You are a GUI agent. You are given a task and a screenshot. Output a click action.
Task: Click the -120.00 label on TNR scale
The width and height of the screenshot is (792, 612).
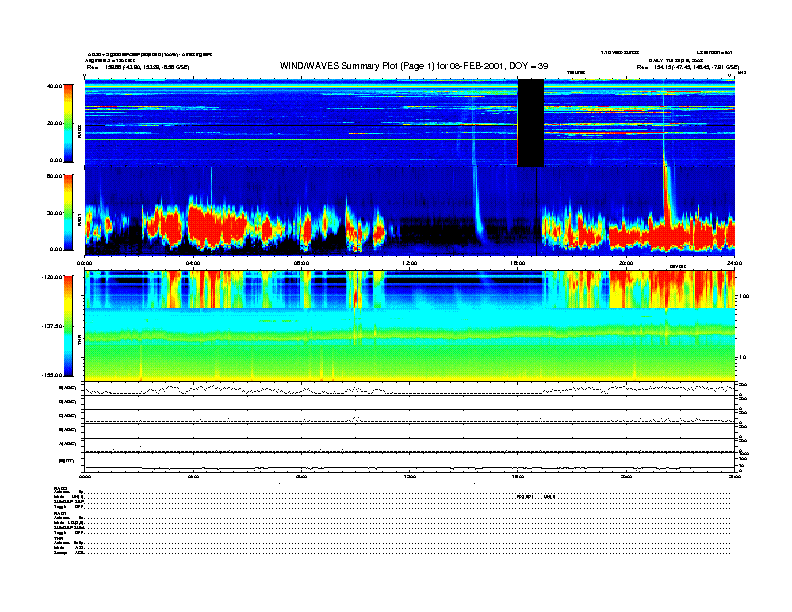[53, 277]
